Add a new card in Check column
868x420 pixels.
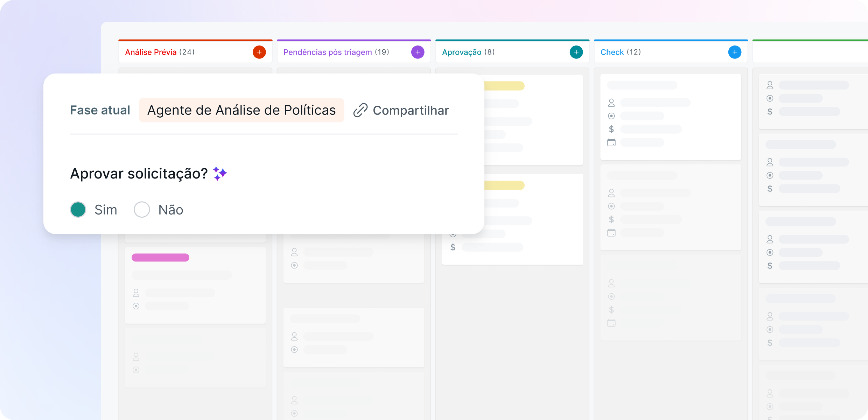735,52
